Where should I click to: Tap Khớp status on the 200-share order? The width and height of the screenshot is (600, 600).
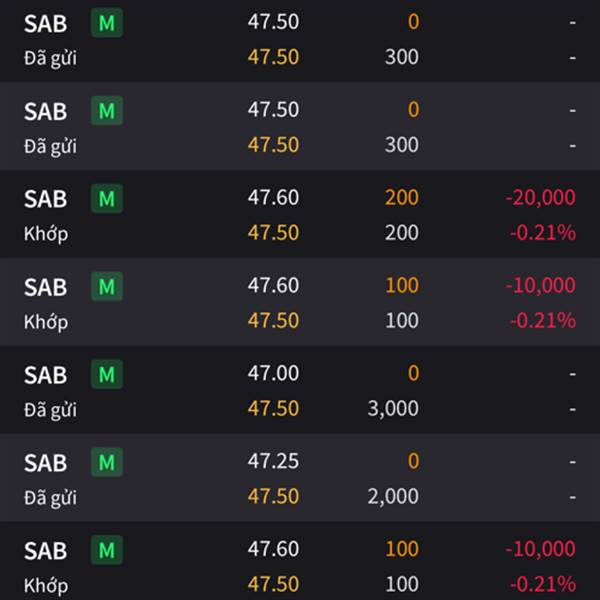[x=46, y=234]
